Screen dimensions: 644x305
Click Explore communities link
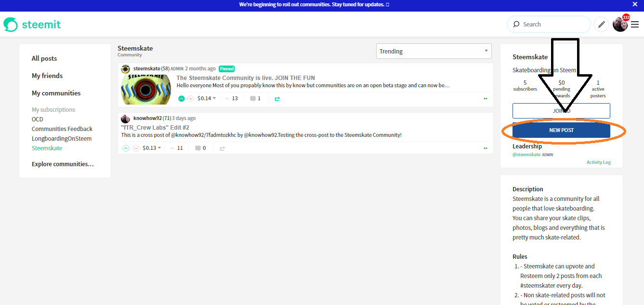[63, 164]
